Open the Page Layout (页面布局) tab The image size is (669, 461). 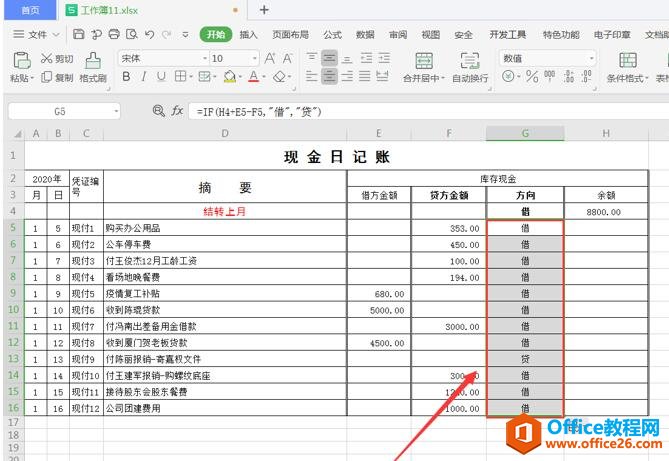[290, 34]
